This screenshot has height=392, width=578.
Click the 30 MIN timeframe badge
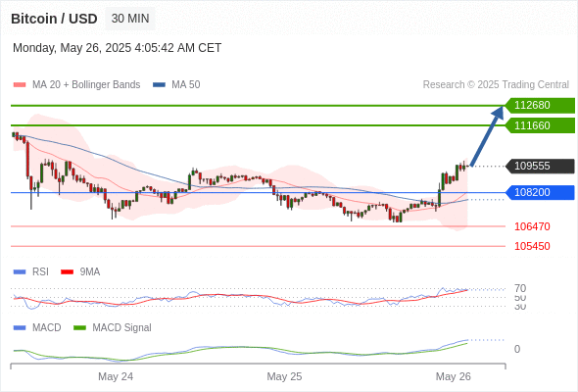[130, 19]
